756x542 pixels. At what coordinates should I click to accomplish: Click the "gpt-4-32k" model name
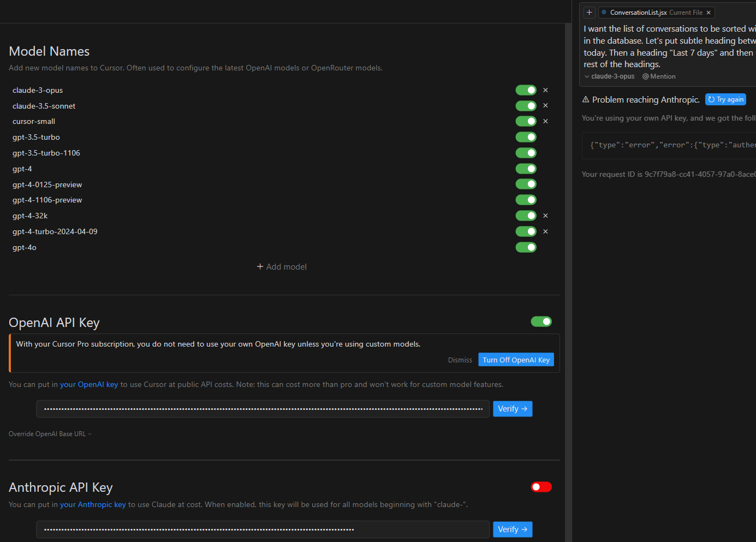pyautogui.click(x=30, y=216)
